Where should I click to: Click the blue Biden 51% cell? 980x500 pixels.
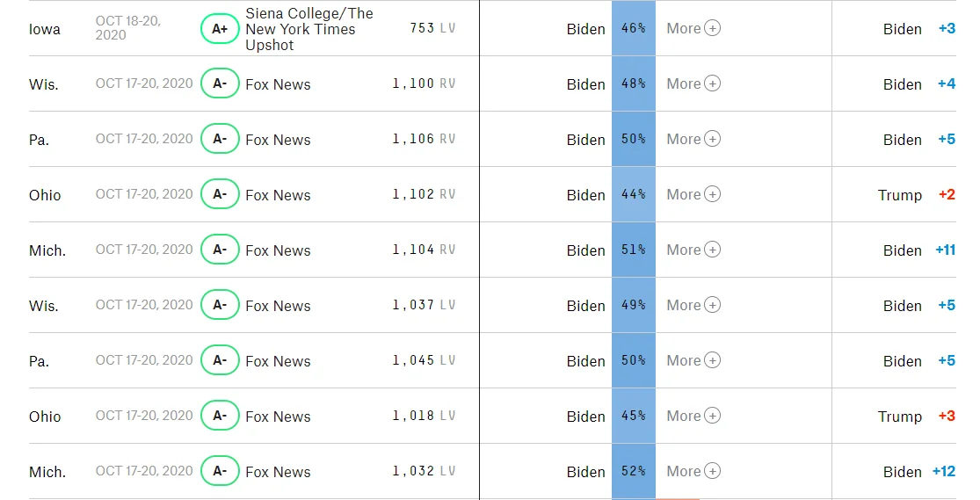point(633,250)
